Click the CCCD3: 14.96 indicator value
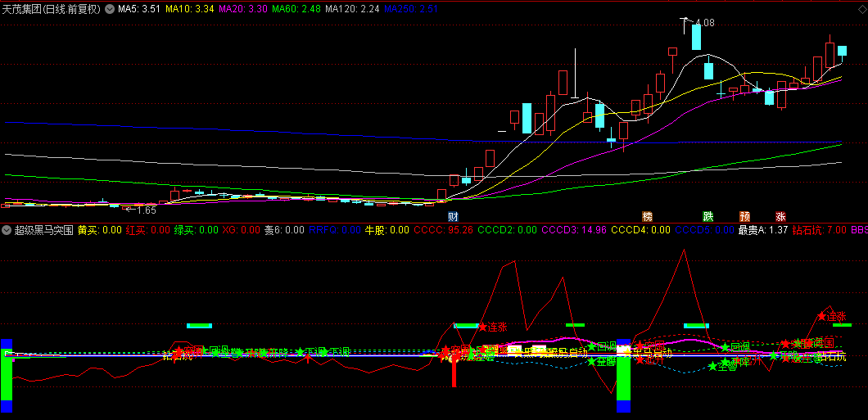This screenshot has height=420, width=868. pos(574,229)
